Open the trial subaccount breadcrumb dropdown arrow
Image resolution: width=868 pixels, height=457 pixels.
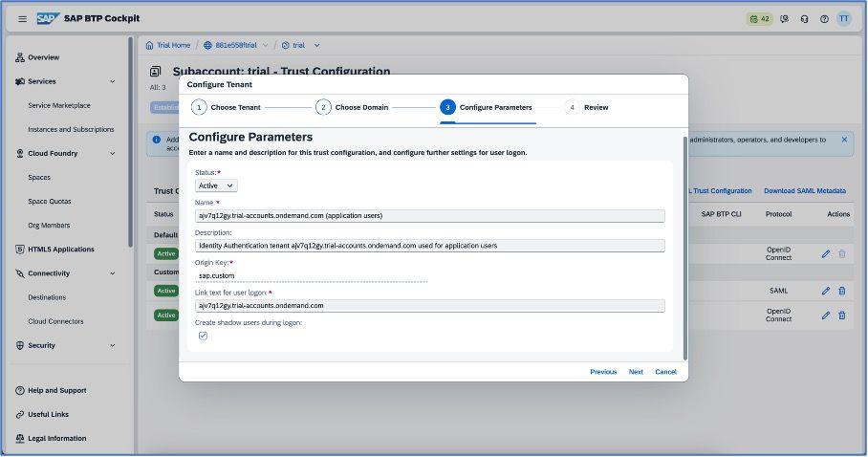point(316,46)
